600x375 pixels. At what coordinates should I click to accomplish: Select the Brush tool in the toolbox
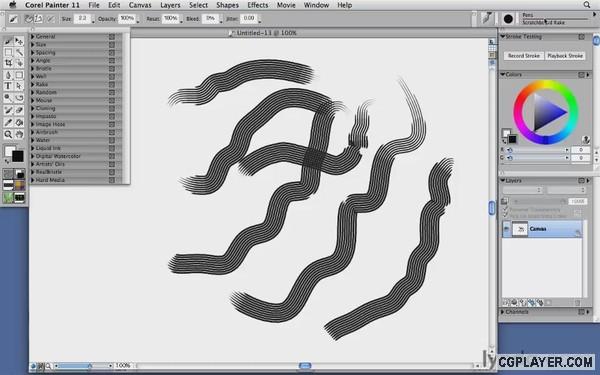(x=8, y=41)
